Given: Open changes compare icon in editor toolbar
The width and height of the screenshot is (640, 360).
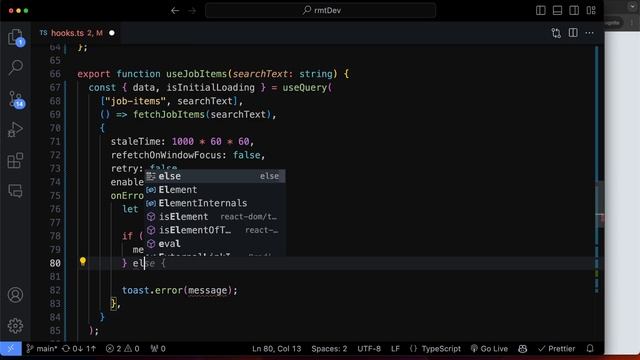Looking at the screenshot, I should click(556, 33).
